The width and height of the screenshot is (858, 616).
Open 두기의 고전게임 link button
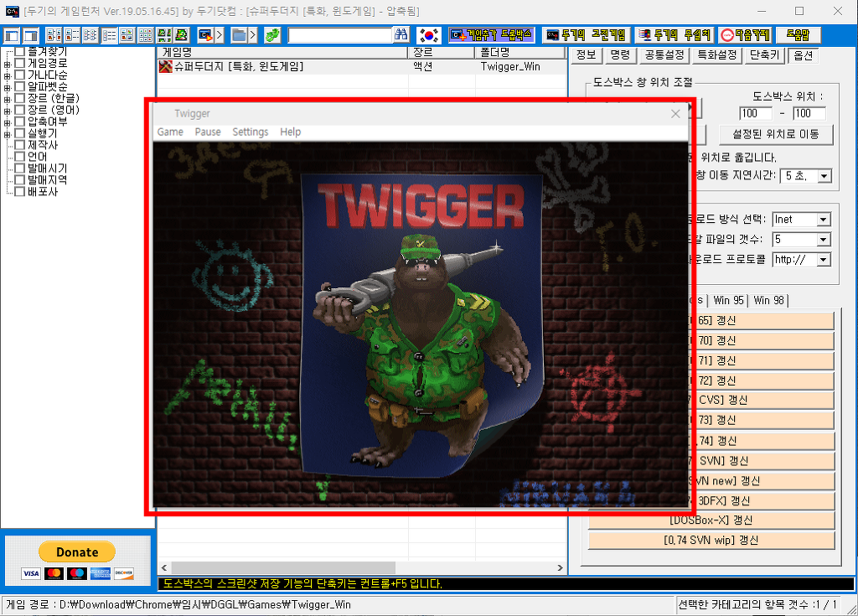click(587, 35)
